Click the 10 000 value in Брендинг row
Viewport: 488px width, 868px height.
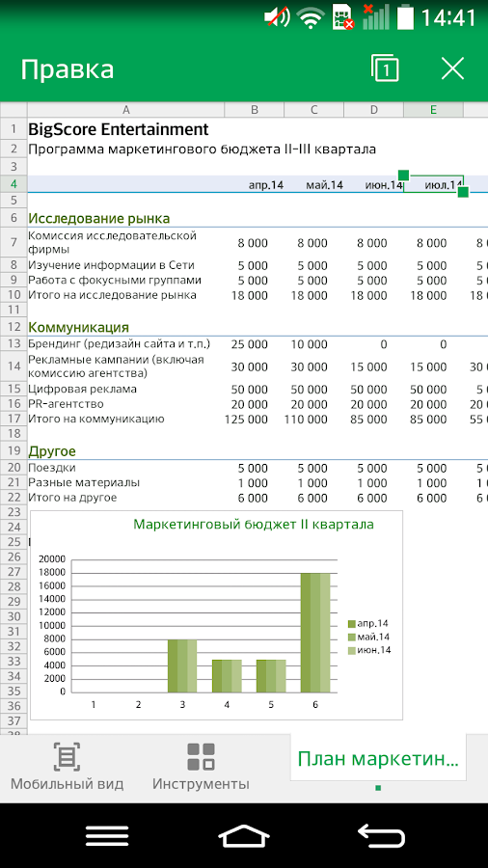[310, 344]
